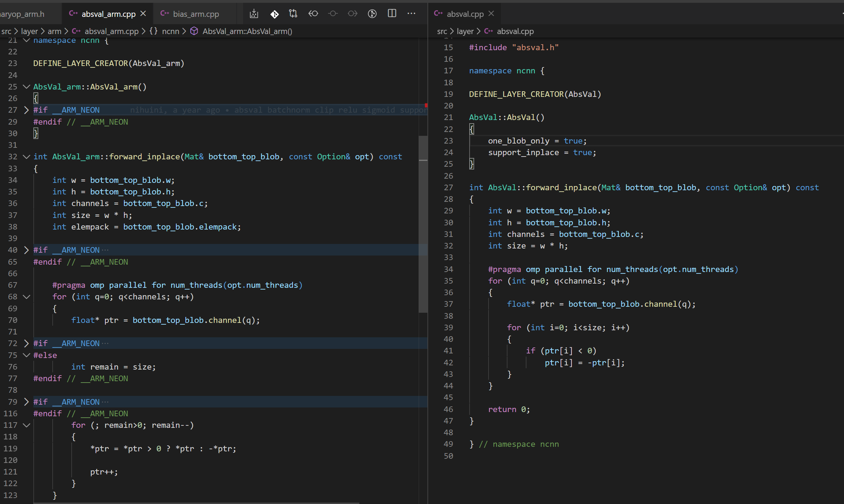Click the cube symbol icon in the breadcrumb
The height and width of the screenshot is (504, 844).
point(194,31)
